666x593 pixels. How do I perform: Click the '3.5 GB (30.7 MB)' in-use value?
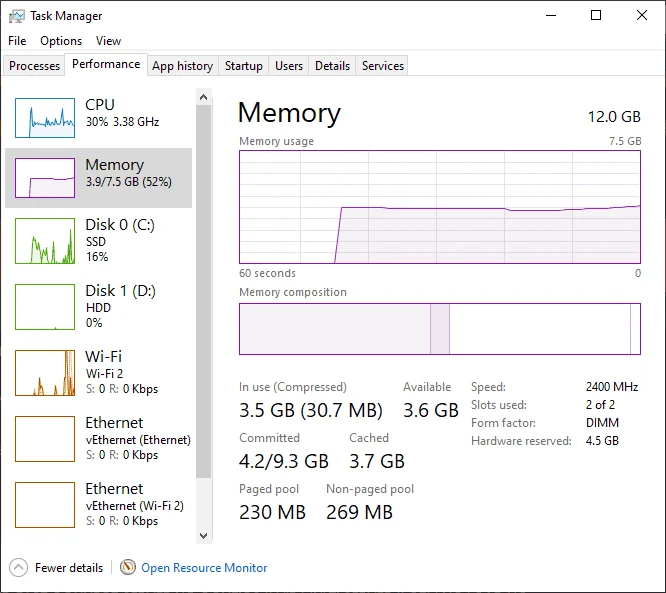point(311,410)
